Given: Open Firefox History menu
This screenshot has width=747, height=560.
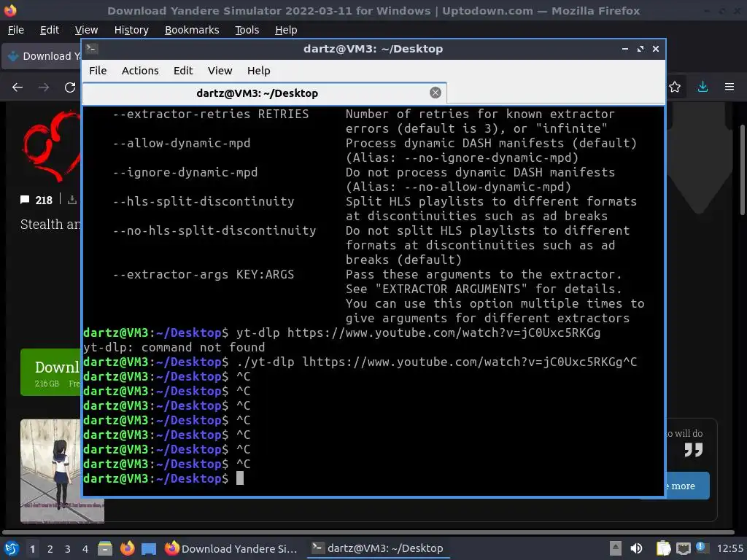Looking at the screenshot, I should point(131,30).
